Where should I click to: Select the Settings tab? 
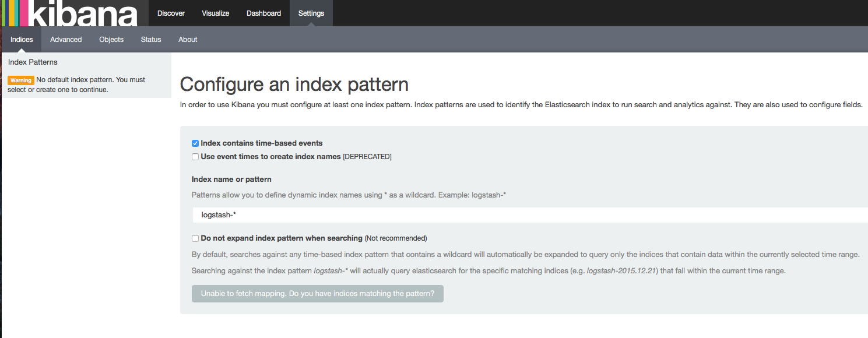(311, 13)
